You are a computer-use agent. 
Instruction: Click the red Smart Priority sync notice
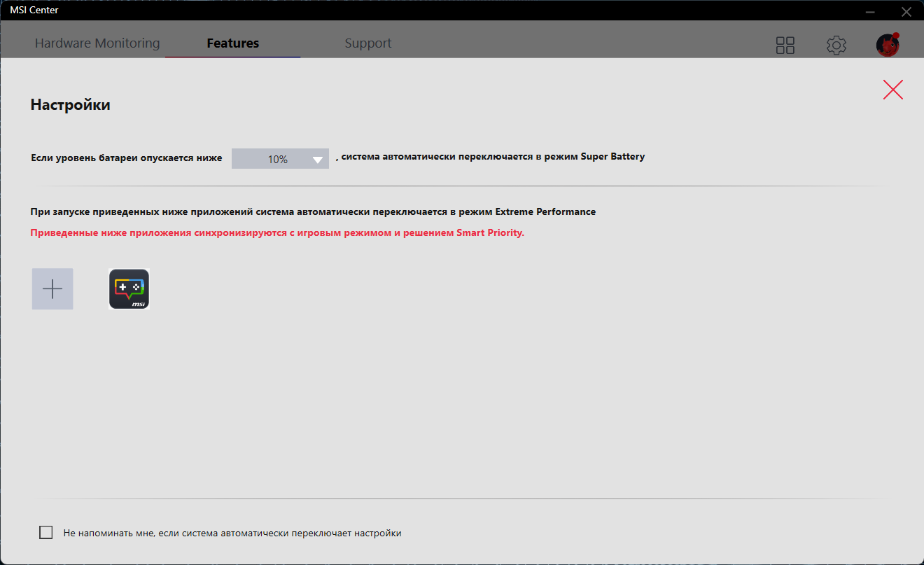click(277, 233)
